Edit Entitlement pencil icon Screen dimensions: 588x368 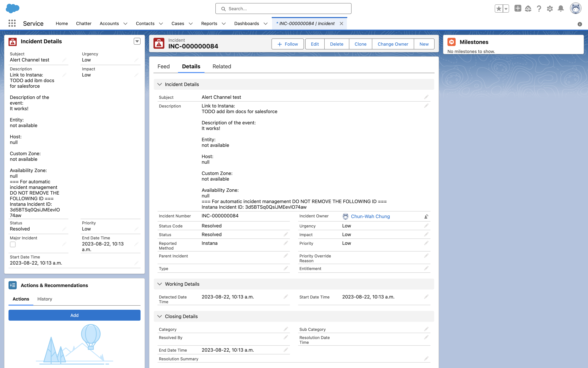(x=426, y=269)
